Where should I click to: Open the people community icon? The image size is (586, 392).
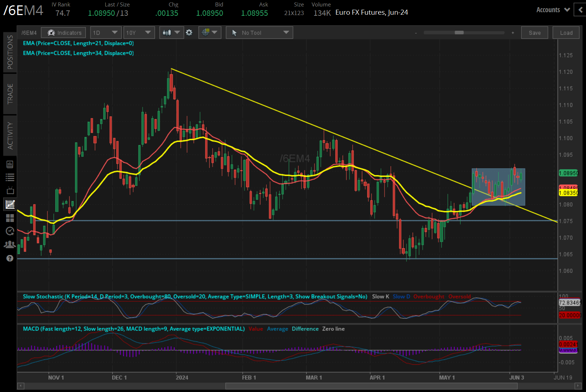tap(10, 245)
